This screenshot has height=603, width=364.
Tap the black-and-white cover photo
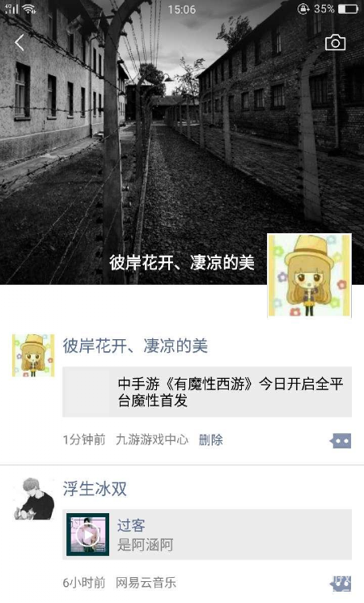[x=182, y=142]
